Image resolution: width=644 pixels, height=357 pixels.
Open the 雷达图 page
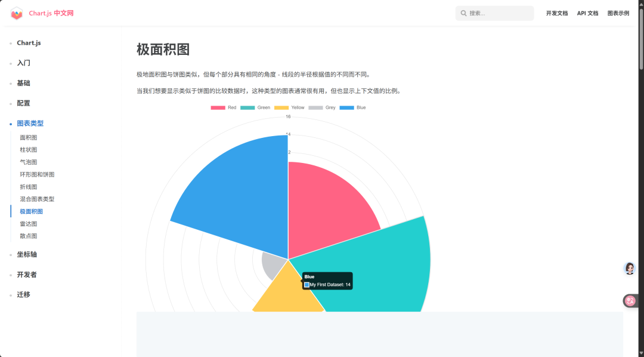click(x=29, y=224)
